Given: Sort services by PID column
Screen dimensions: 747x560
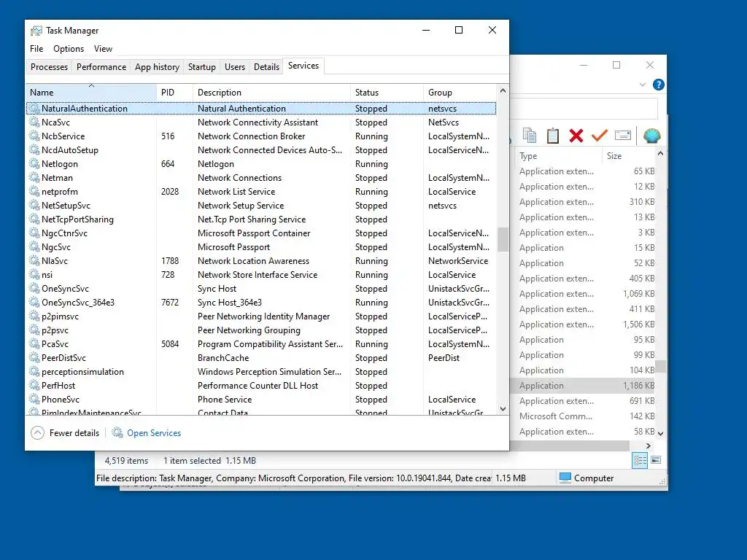Looking at the screenshot, I should 174,93.
